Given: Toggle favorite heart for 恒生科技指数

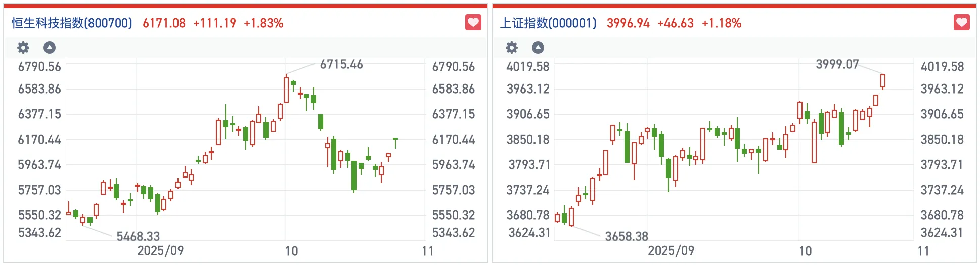Looking at the screenshot, I should click(x=473, y=23).
